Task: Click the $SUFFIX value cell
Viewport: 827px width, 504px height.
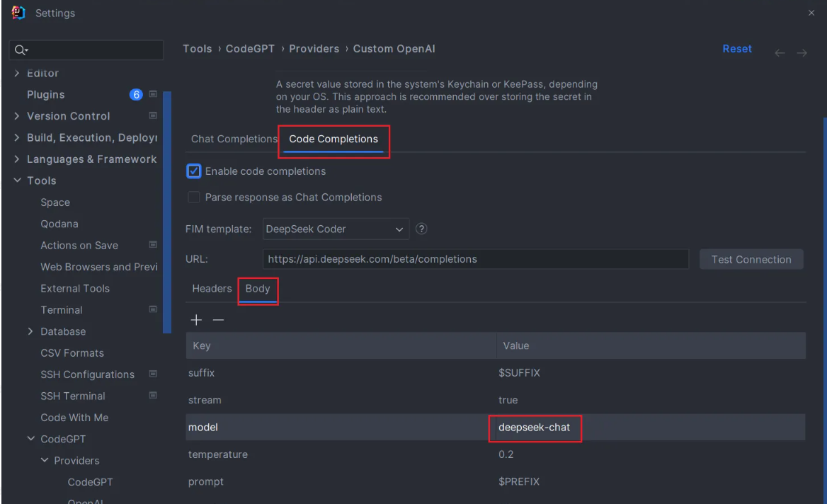Action: coord(651,373)
